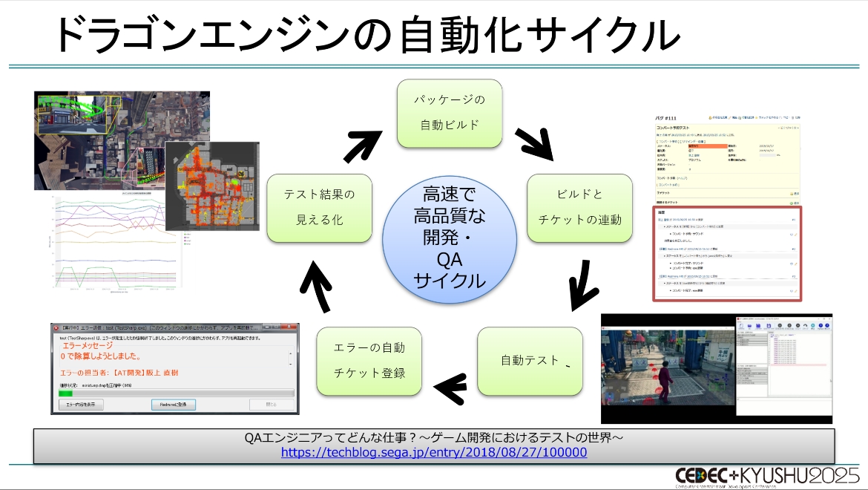Click arrow pointing to エラーの自動チケット登録 box
868x490 pixels.
450,384
